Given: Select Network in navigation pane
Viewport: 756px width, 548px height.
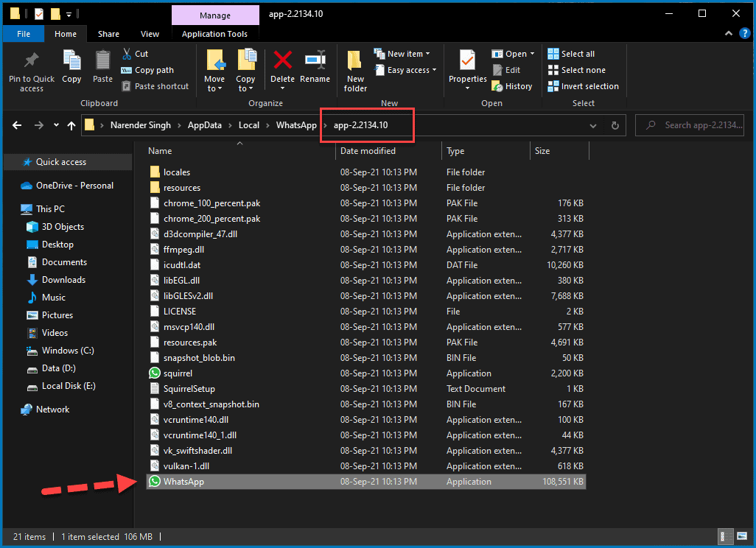Looking at the screenshot, I should [x=68, y=410].
